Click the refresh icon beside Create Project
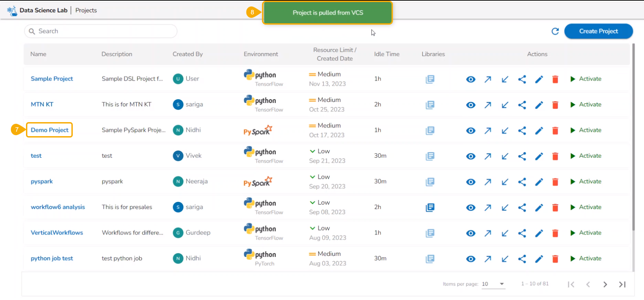This screenshot has height=300, width=644. click(555, 31)
